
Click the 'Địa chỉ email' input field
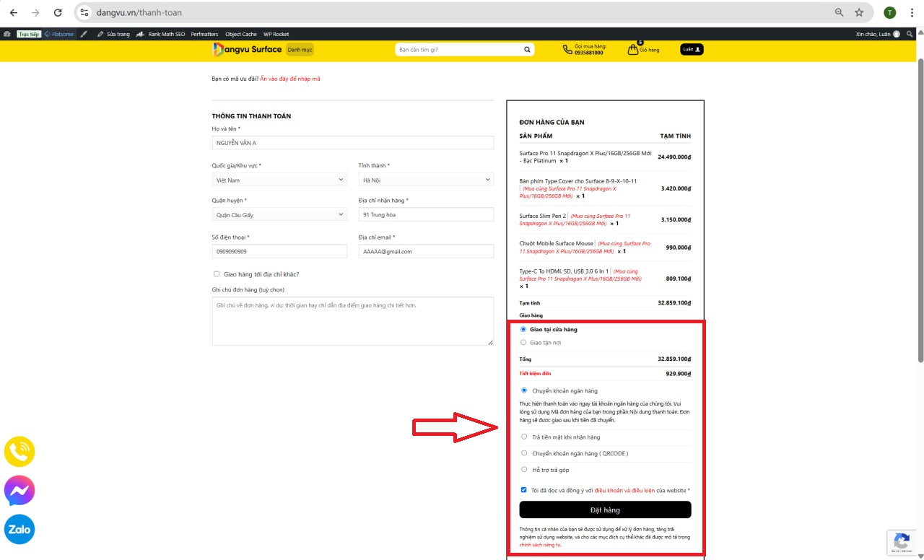426,251
